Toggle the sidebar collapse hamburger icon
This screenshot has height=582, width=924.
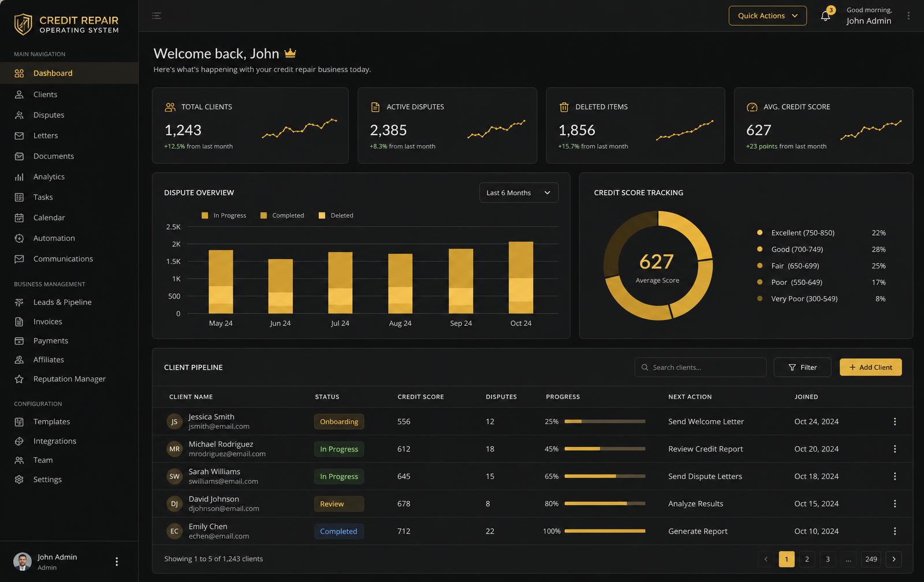click(157, 16)
